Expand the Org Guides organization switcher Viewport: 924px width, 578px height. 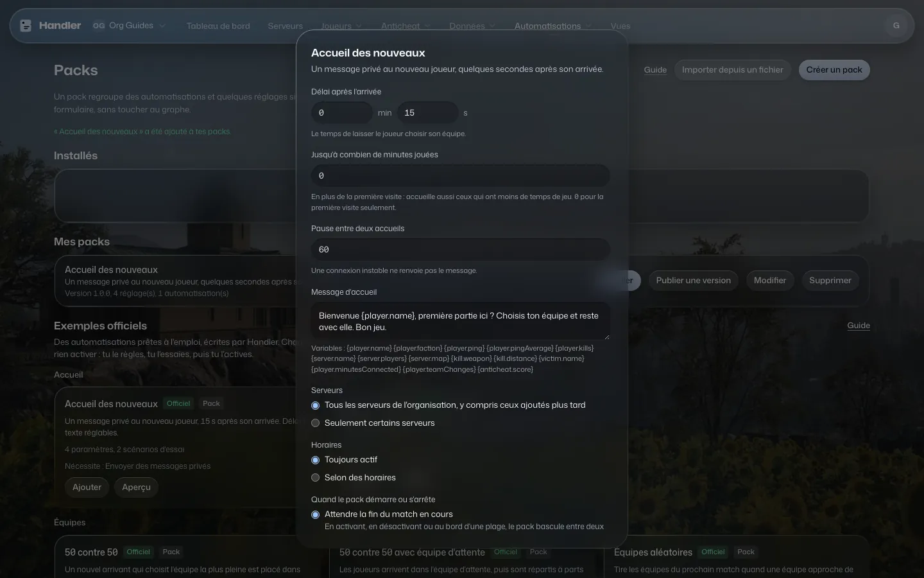130,26
